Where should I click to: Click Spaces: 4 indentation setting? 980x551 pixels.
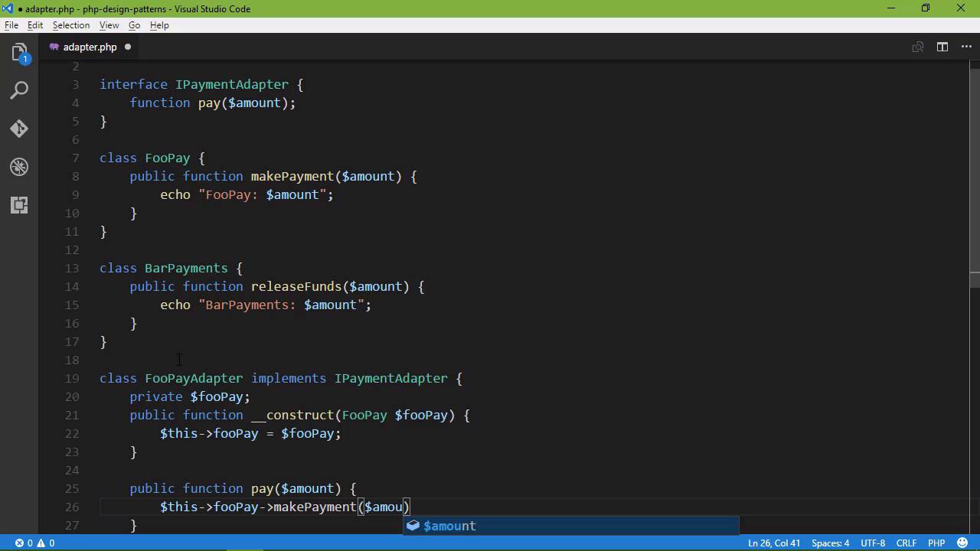(x=831, y=543)
